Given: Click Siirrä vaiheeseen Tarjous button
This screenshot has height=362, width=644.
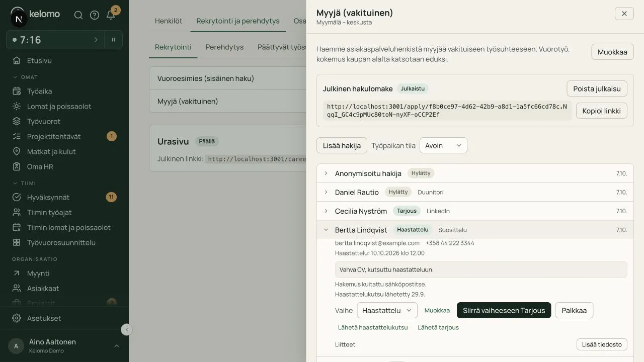Looking at the screenshot, I should point(504,310).
